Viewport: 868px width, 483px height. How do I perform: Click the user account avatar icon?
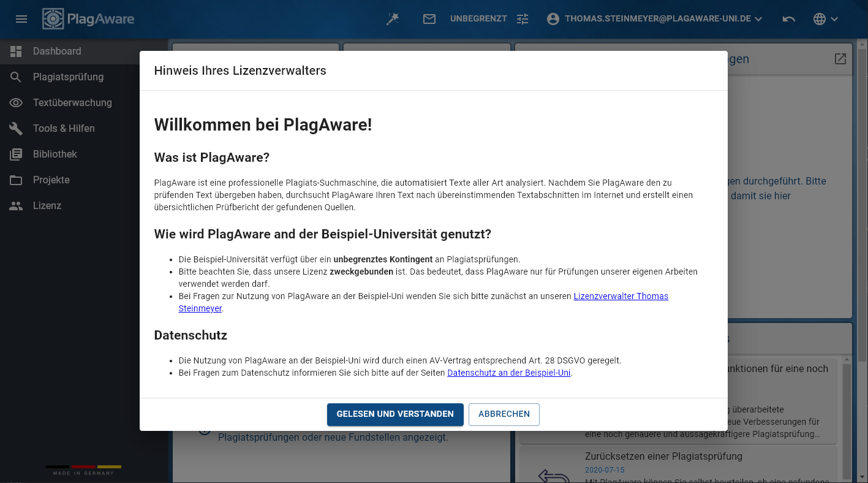(x=553, y=19)
